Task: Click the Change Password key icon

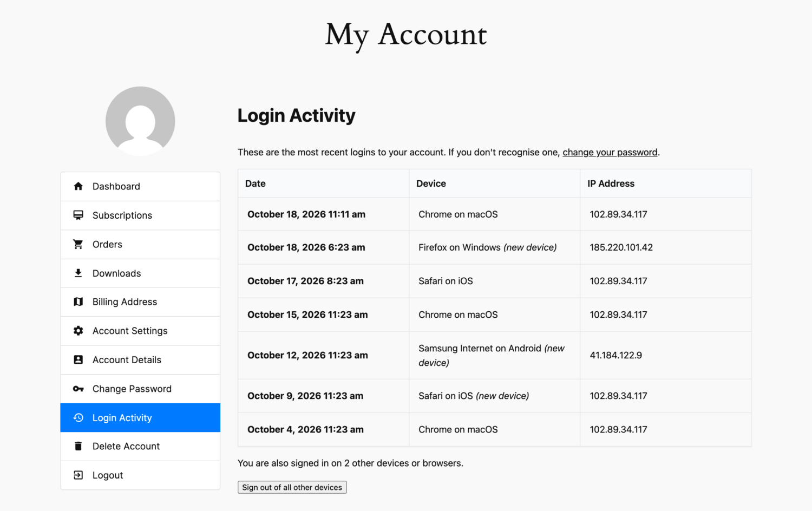Action: (78, 389)
